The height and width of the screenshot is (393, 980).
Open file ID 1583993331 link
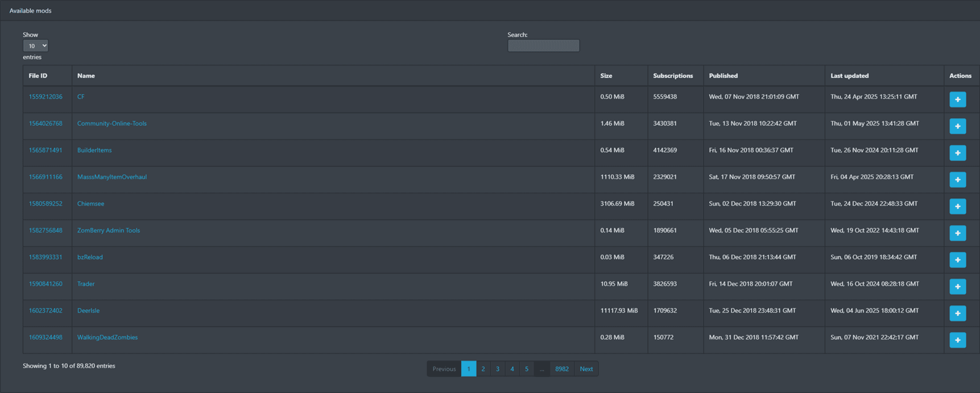tap(45, 257)
